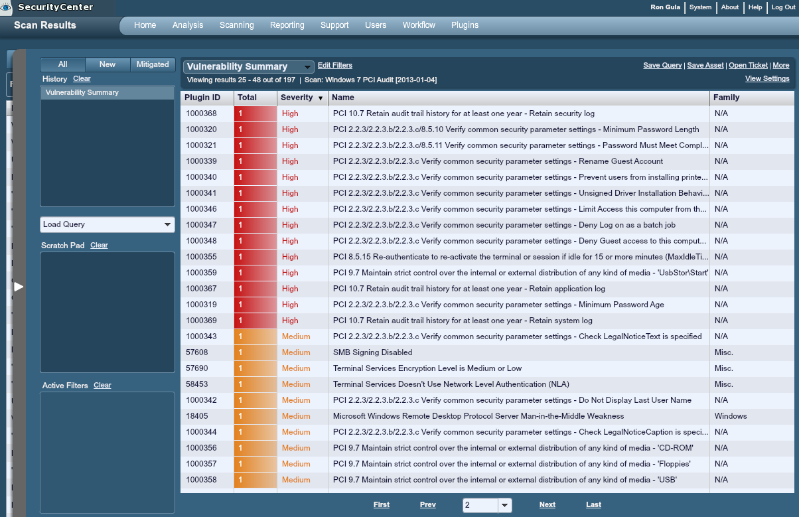Clear the Scratch Pad
The image size is (799, 517).
(x=99, y=245)
